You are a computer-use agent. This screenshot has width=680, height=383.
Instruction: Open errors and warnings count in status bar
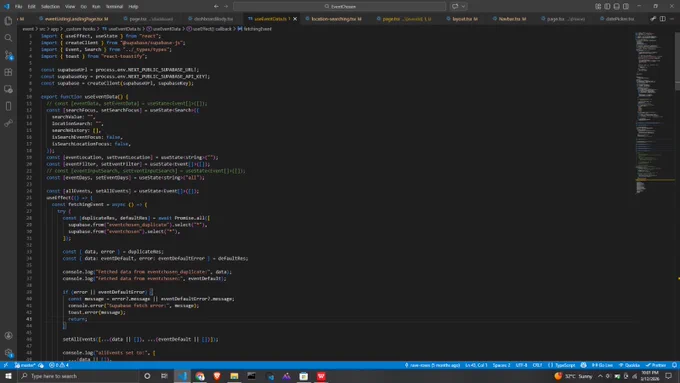point(59,365)
